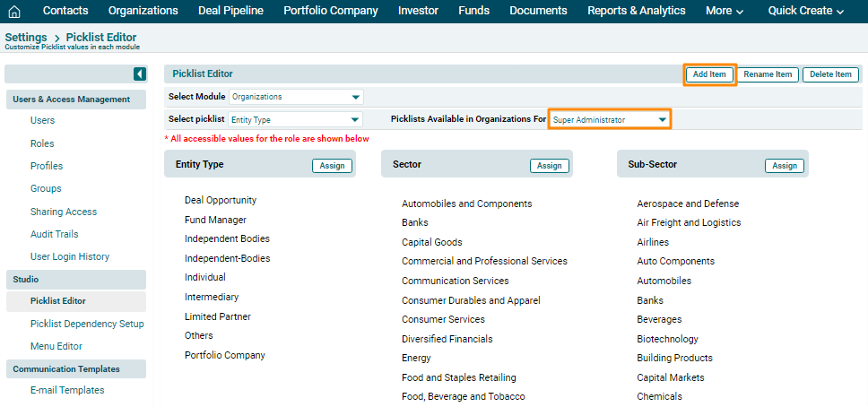
Task: Select Fund Manager entity type value
Action: pyautogui.click(x=215, y=220)
